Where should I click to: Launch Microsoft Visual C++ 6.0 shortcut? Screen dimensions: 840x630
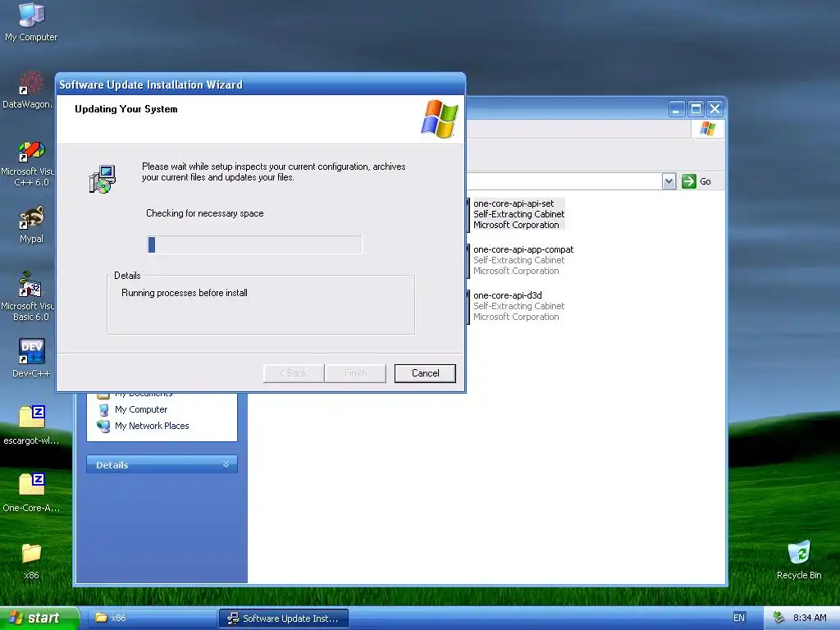[28, 163]
